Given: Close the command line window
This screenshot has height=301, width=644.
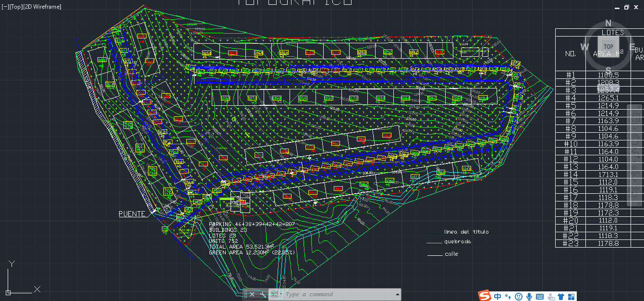Looking at the screenshot, I should (252, 294).
